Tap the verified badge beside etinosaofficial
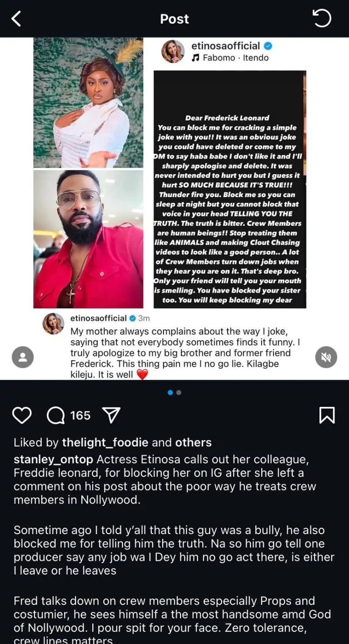This screenshot has width=349, height=644. (268, 46)
